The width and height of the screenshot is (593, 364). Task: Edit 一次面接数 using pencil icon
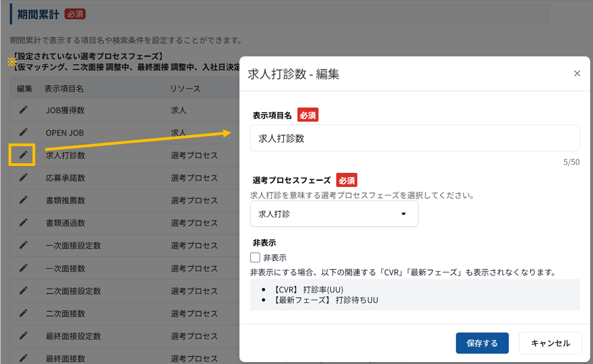click(x=23, y=268)
